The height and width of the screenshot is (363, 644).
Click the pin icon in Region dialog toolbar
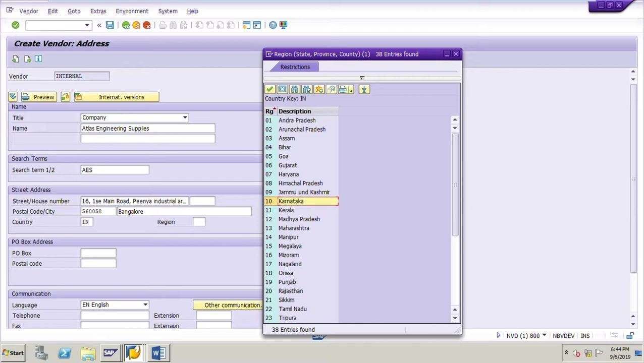point(364,89)
